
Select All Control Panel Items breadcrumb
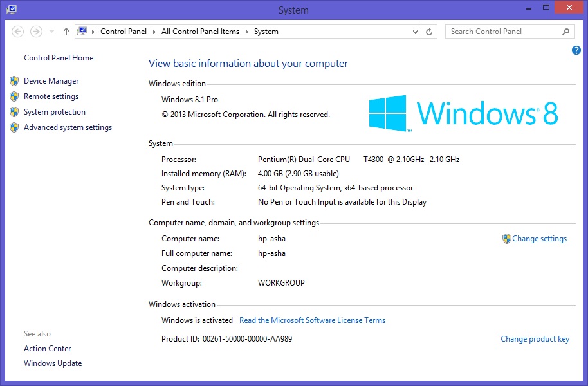click(200, 32)
